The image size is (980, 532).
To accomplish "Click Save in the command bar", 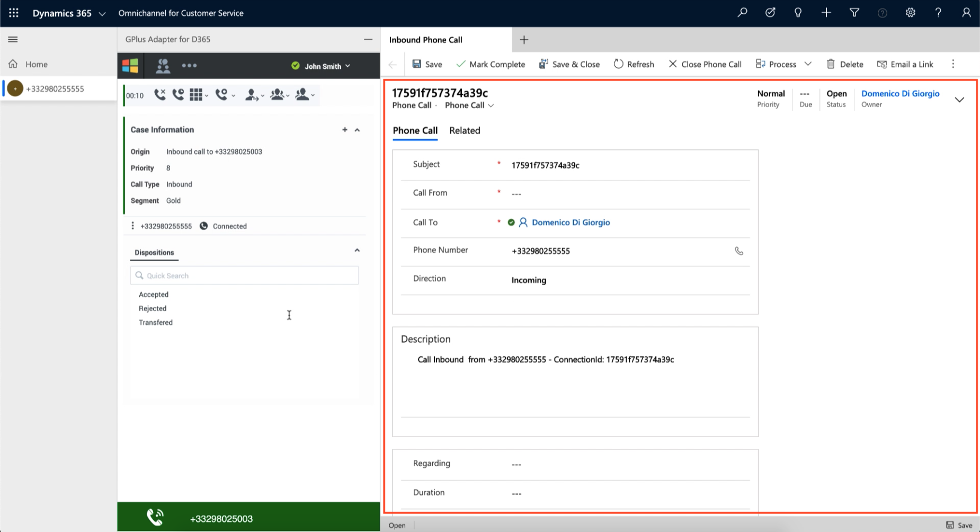I will click(x=427, y=64).
